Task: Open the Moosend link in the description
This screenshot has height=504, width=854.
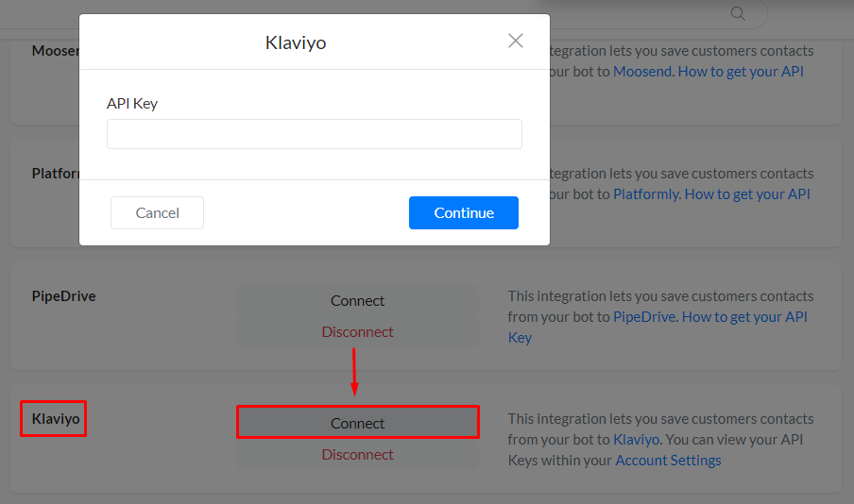Action: pyautogui.click(x=642, y=71)
